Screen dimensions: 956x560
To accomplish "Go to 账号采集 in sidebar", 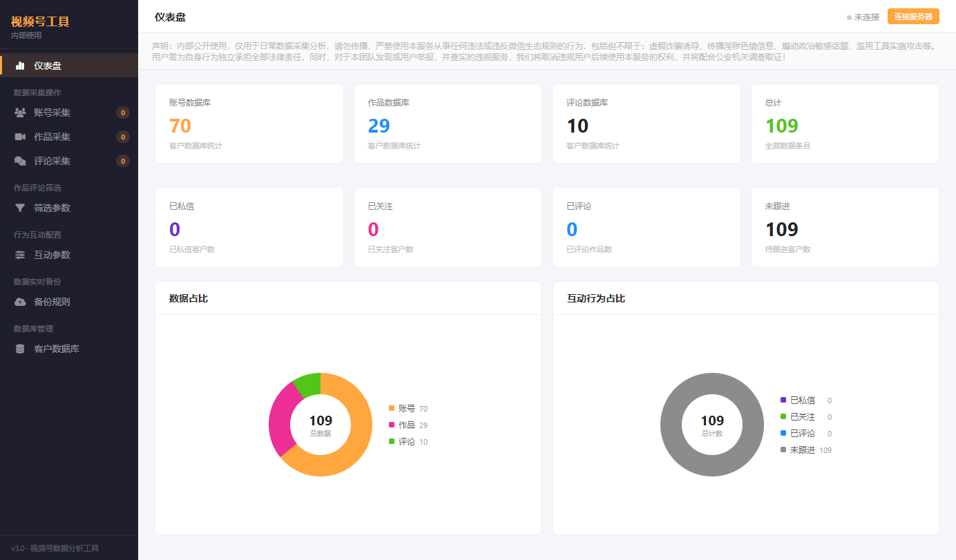I will point(69,113).
